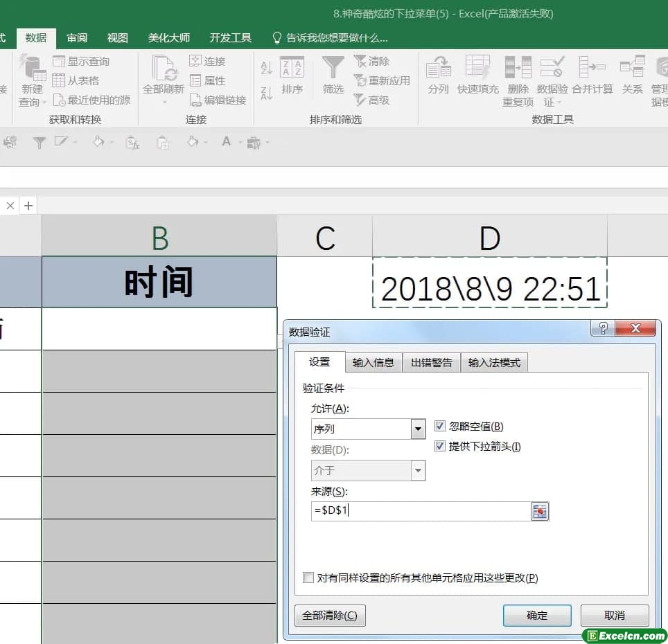
Task: Click Edit Links (编辑链接)
Action: pos(218,100)
